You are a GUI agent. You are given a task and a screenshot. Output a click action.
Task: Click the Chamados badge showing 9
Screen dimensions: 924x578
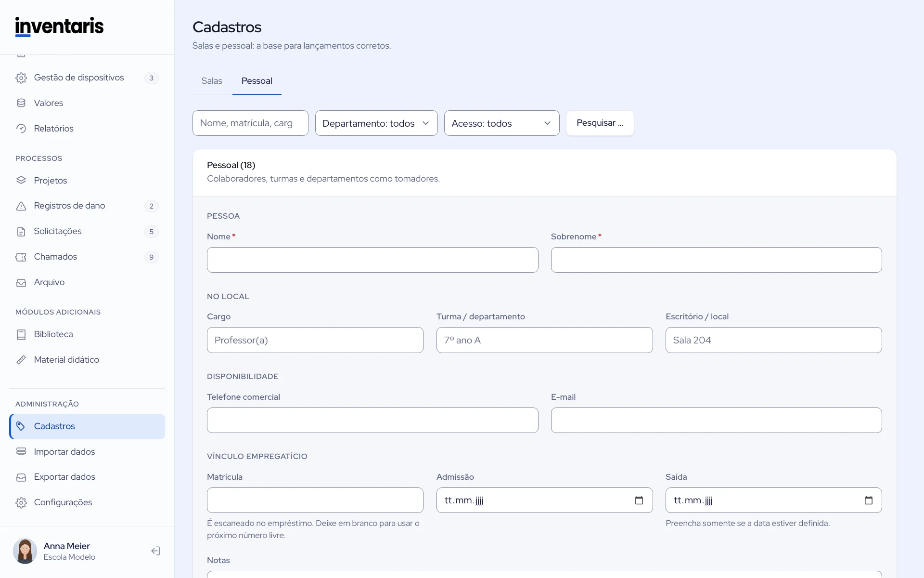pyautogui.click(x=152, y=257)
